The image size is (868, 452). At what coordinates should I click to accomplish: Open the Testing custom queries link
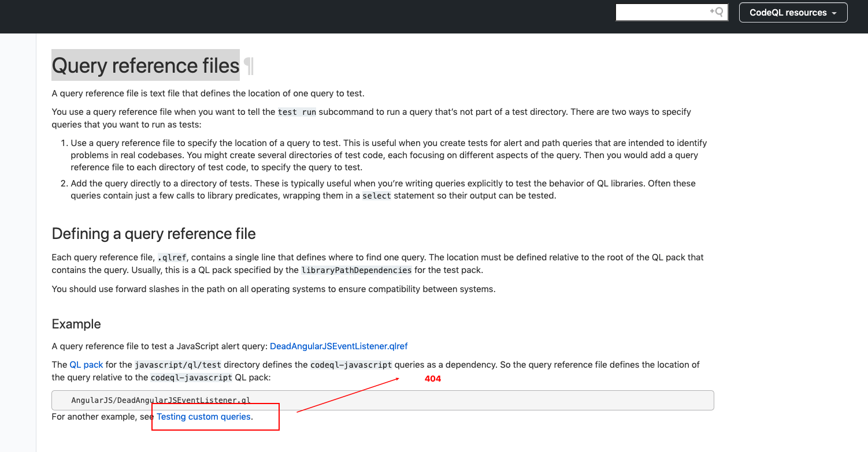click(203, 416)
